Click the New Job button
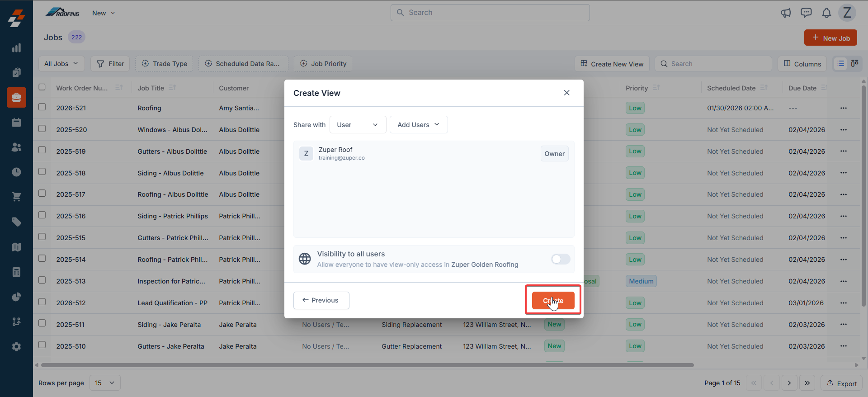The width and height of the screenshot is (868, 397). 830,38
